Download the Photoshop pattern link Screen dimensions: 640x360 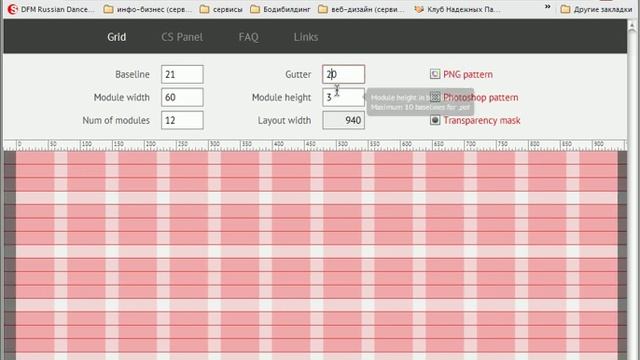[480, 98]
